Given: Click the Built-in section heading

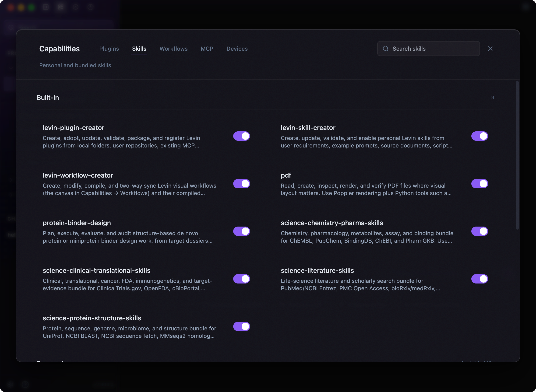Looking at the screenshot, I should [48, 98].
